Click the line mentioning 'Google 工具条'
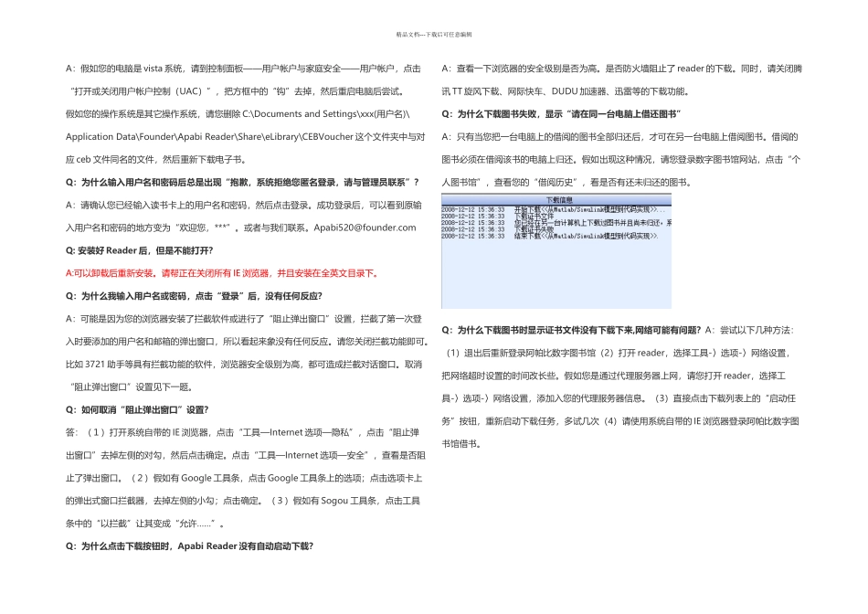The image size is (868, 614). click(244, 478)
